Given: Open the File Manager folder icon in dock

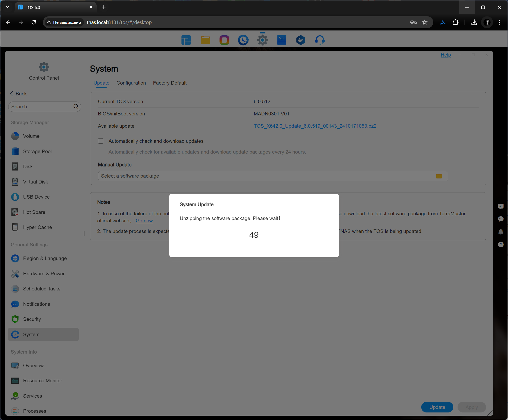Looking at the screenshot, I should point(205,40).
